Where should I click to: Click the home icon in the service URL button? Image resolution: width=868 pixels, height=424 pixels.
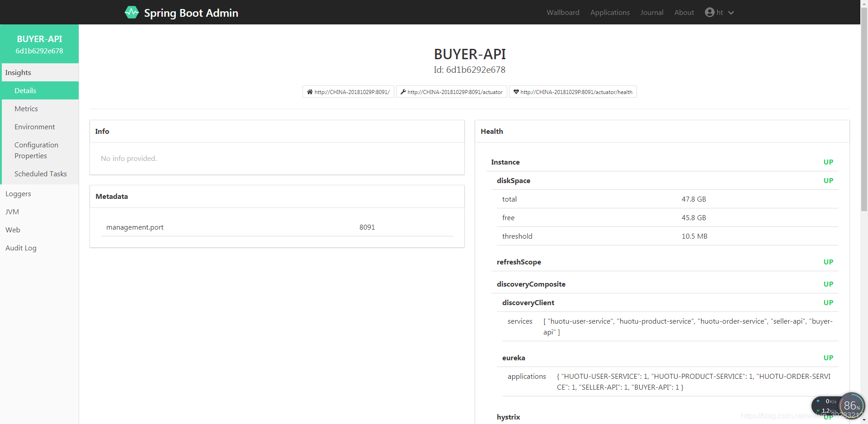point(310,92)
